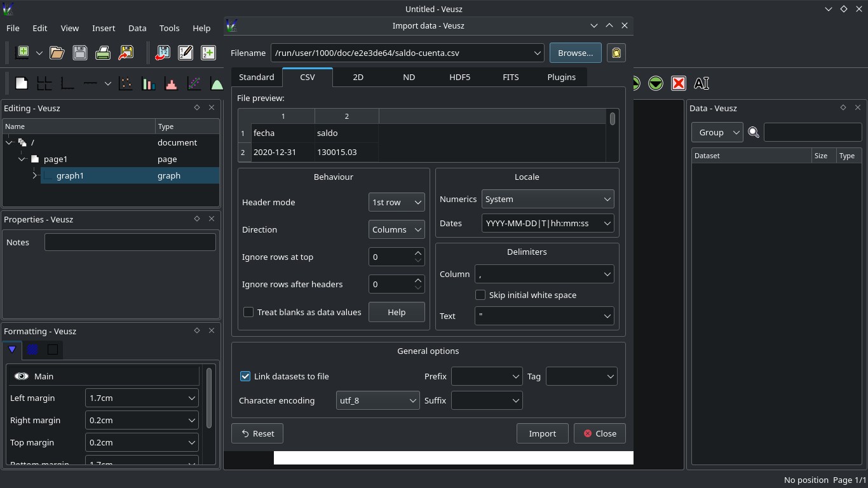Screen dimensions: 868x488
Task: Click the clipboard icon beside Browse
Action: pyautogui.click(x=616, y=53)
